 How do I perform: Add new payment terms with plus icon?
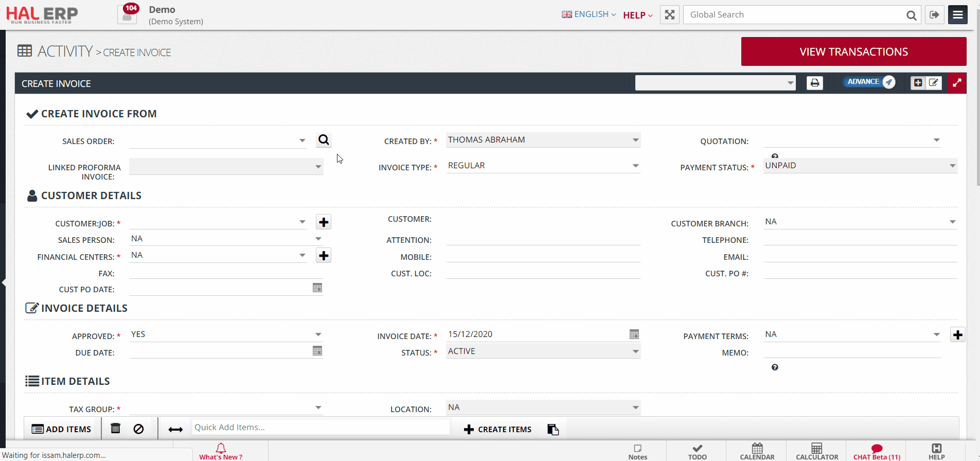coord(957,335)
